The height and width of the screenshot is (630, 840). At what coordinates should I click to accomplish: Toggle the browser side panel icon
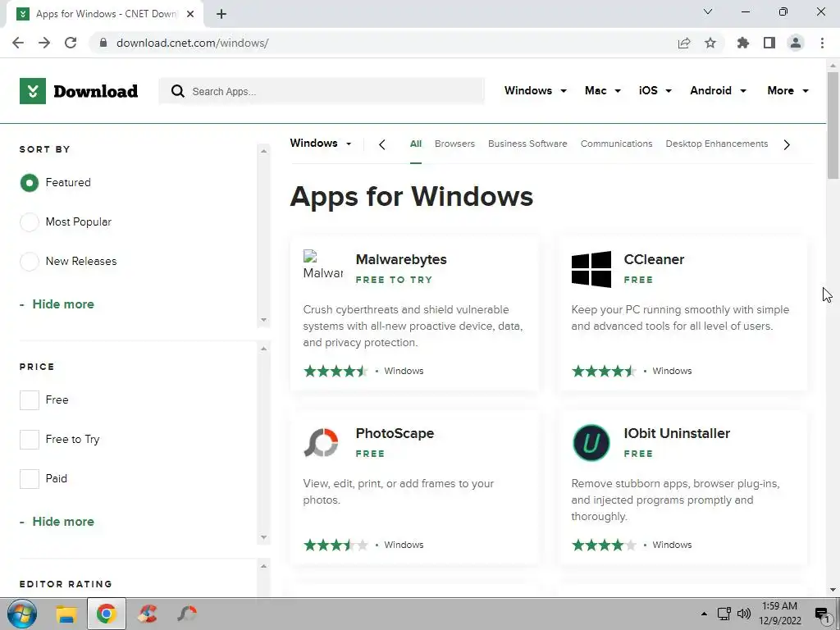click(x=769, y=43)
